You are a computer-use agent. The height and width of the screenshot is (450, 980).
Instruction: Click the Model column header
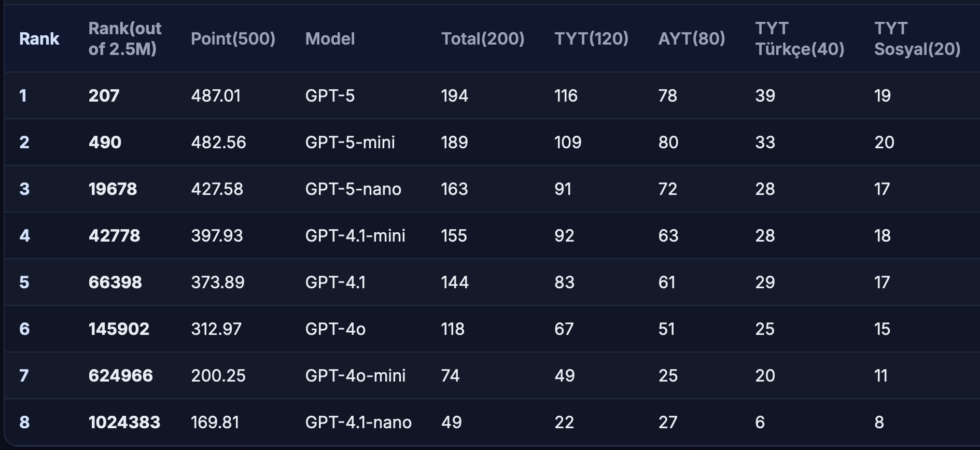coord(330,39)
